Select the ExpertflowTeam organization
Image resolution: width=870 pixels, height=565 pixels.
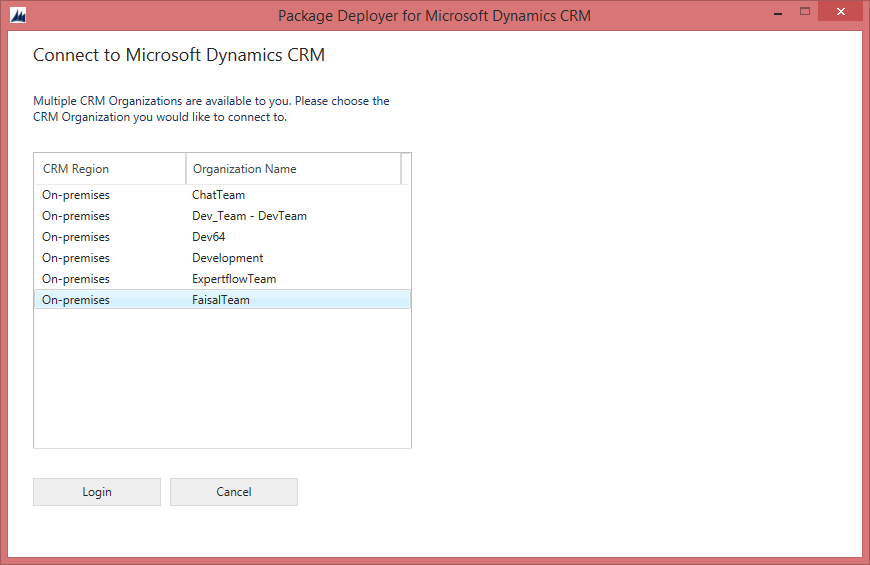point(234,279)
